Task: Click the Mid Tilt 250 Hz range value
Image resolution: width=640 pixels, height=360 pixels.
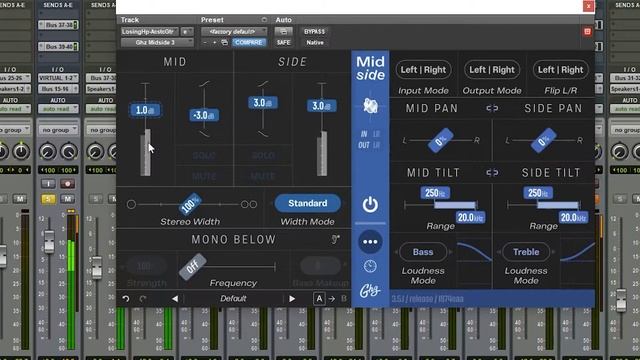Action: point(435,193)
